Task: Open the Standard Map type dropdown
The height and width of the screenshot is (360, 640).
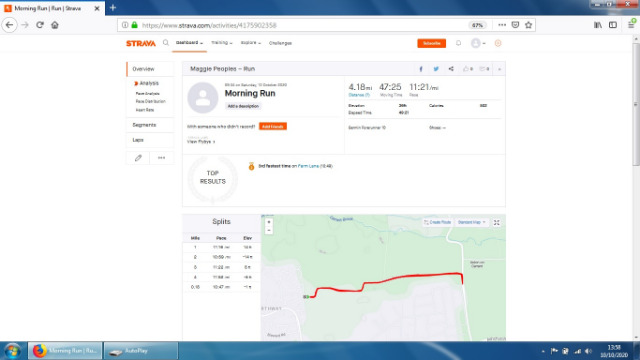Action: coord(471,222)
